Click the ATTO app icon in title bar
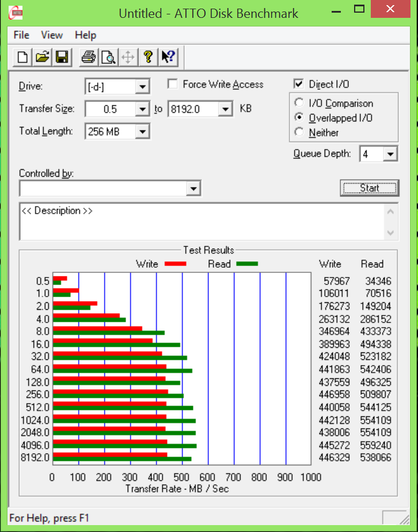 17,13
